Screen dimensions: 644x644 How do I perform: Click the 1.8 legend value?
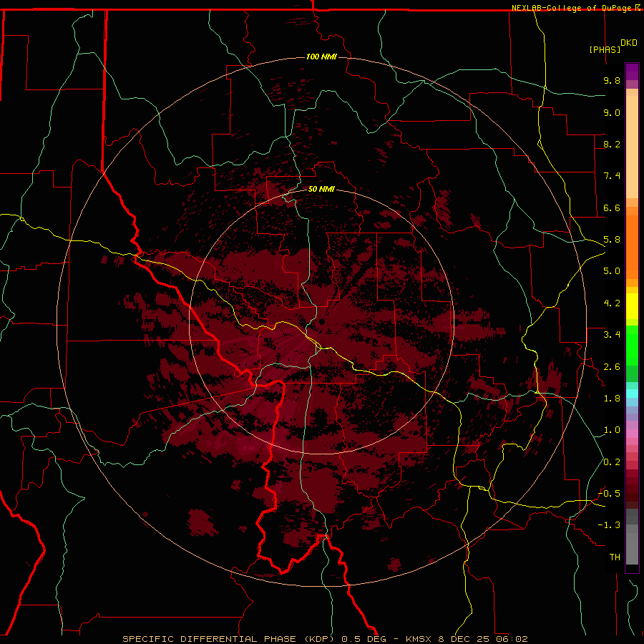(x=612, y=399)
